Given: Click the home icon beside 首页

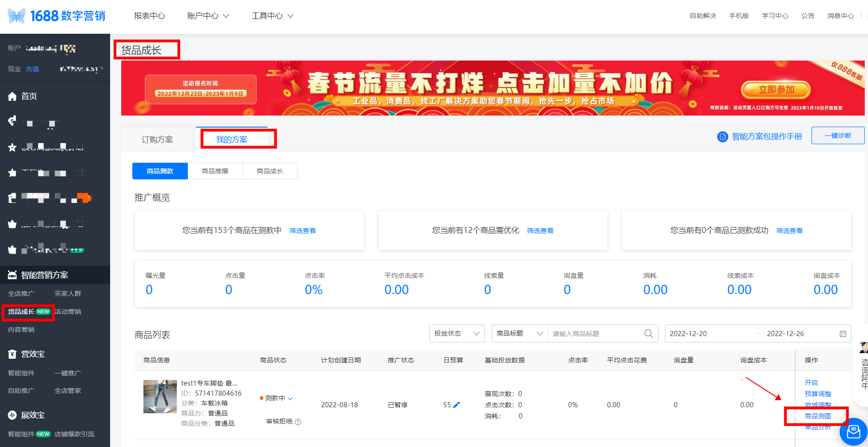Looking at the screenshot, I should point(12,96).
